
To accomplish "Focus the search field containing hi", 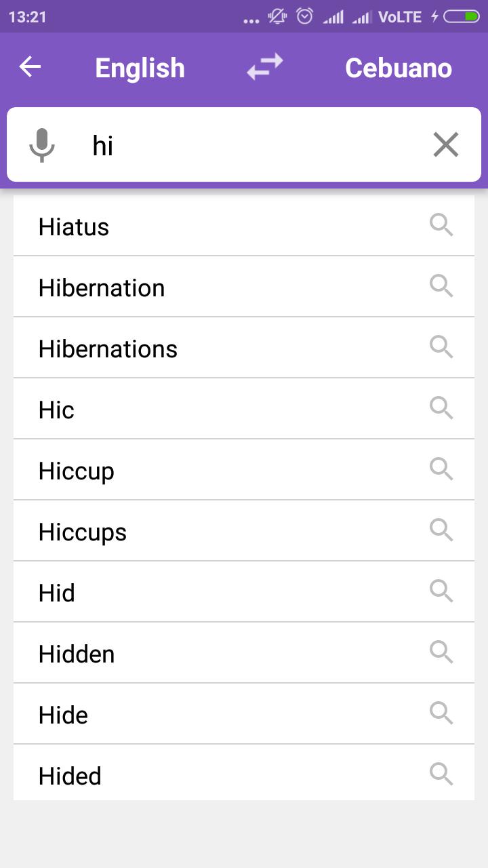I will click(244, 144).
